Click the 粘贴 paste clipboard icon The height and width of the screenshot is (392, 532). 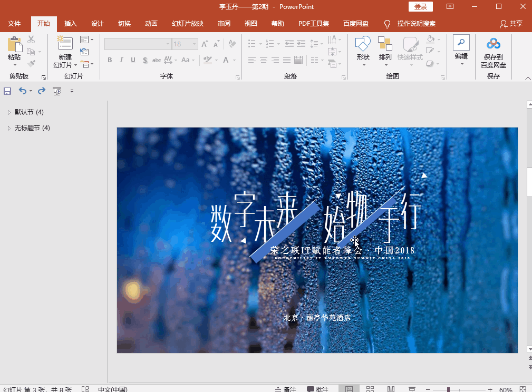15,44
